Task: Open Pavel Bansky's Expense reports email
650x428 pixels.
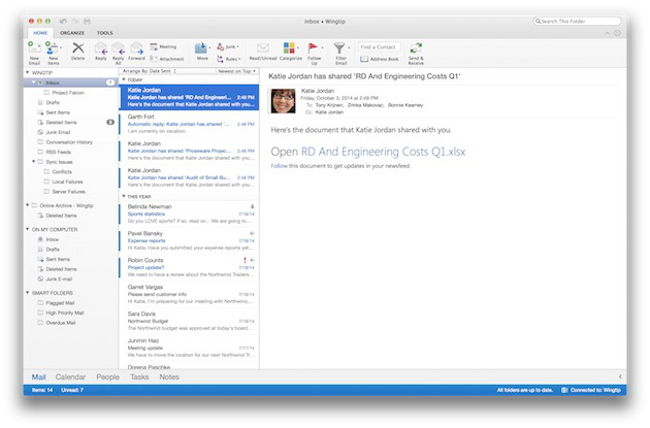Action: point(189,241)
